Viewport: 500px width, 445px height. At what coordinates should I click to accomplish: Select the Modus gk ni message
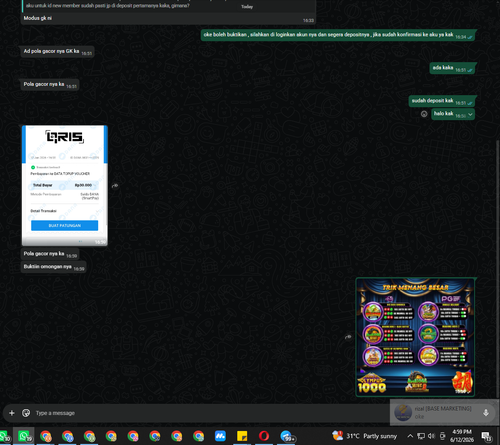[38, 18]
